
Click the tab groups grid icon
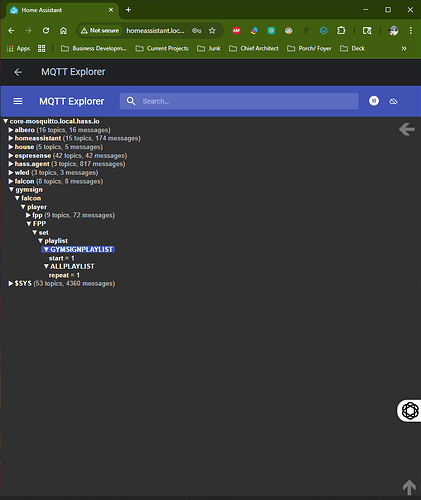click(x=41, y=49)
